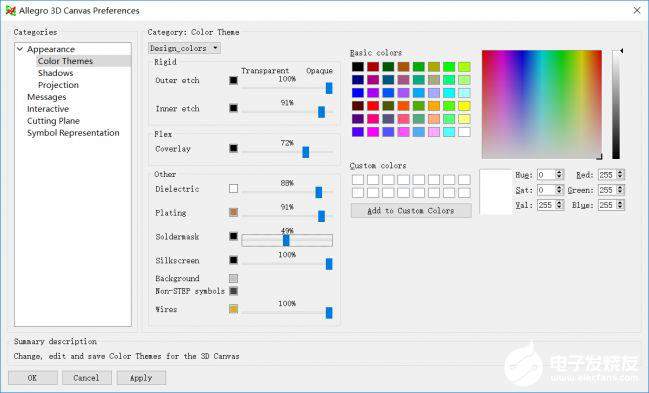Open the Cutting Plane category

(53, 121)
